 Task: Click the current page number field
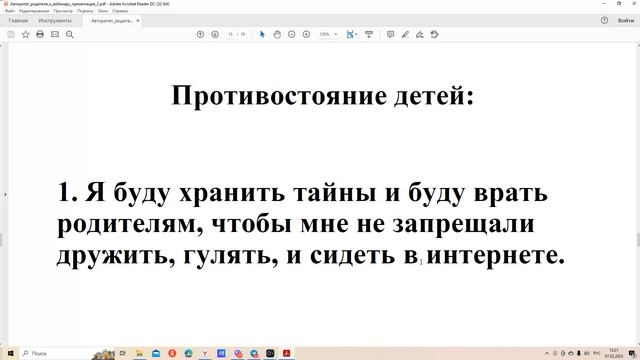click(x=231, y=35)
